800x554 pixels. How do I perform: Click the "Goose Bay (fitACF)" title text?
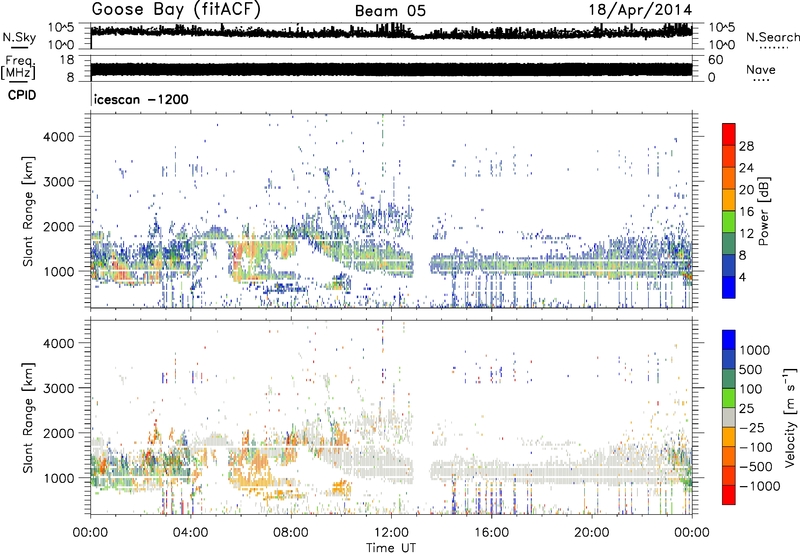(x=176, y=10)
